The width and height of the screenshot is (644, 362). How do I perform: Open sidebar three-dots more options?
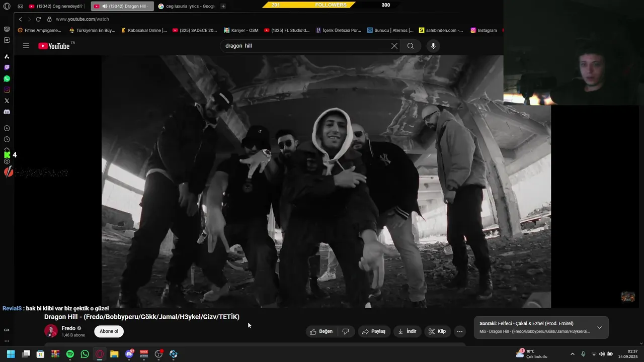pos(7,341)
